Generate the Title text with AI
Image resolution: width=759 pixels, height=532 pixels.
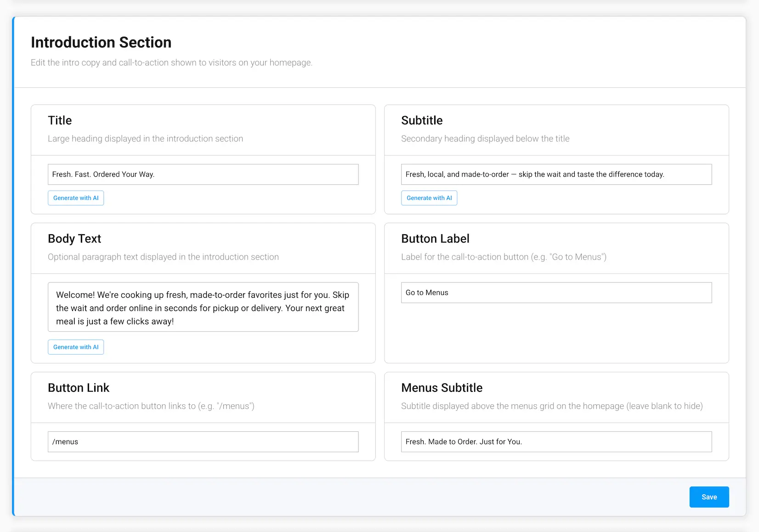point(76,198)
